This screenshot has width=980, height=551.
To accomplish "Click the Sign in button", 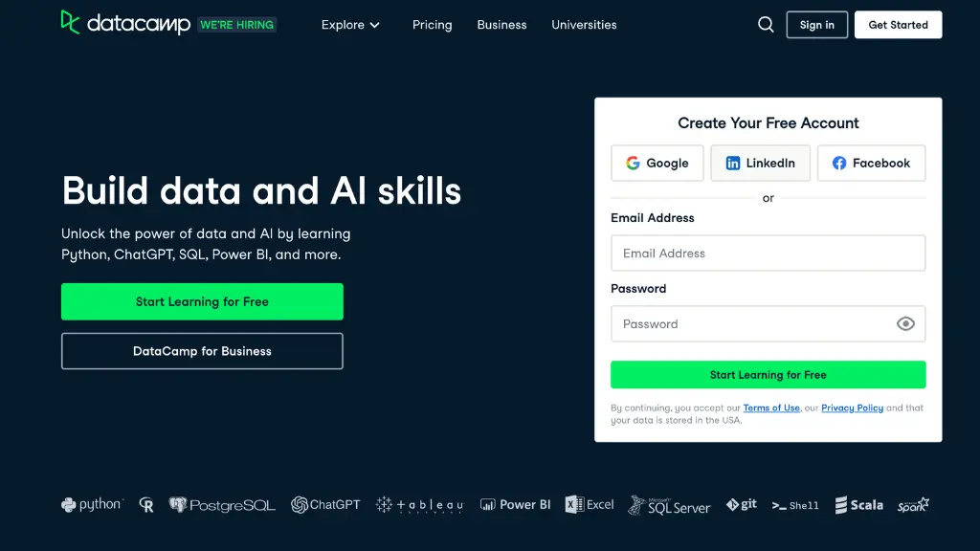I will [817, 25].
